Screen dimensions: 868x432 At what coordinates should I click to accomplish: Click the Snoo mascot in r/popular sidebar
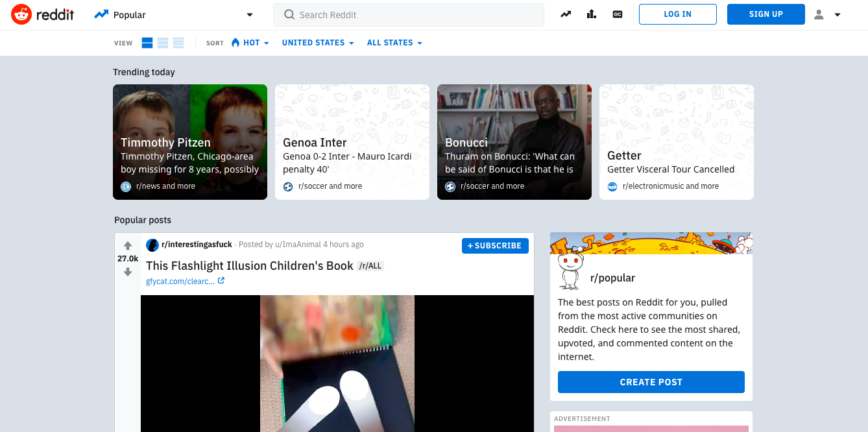(x=570, y=271)
